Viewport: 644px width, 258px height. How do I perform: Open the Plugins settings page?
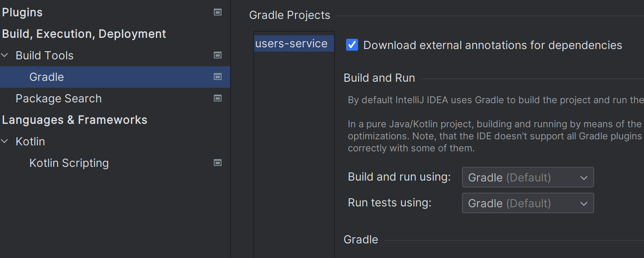pos(22,12)
